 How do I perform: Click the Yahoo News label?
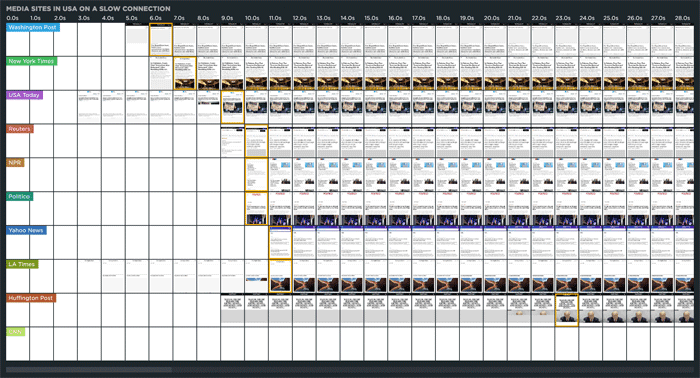click(x=26, y=231)
